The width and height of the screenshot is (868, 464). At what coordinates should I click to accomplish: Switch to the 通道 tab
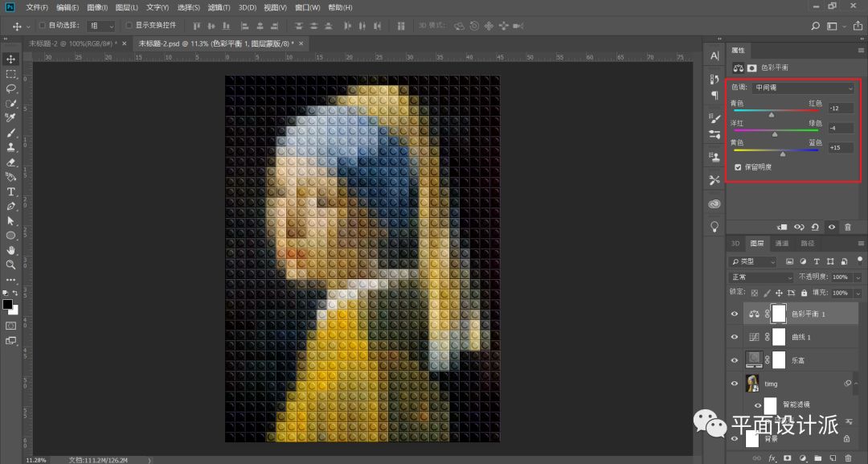[781, 244]
